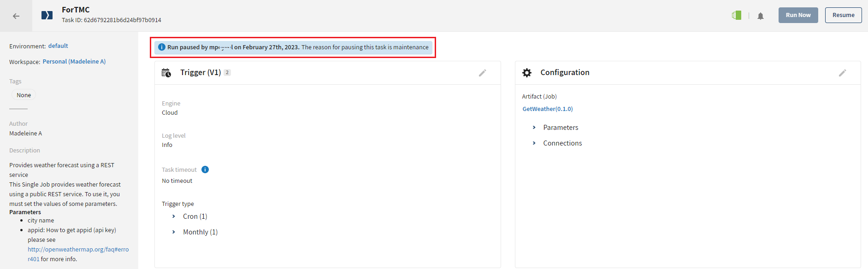Edit the Trigger section with pencil icon

(483, 73)
